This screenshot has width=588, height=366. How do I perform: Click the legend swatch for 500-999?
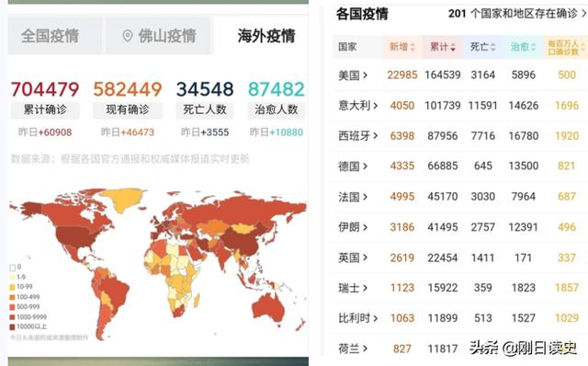click(12, 307)
